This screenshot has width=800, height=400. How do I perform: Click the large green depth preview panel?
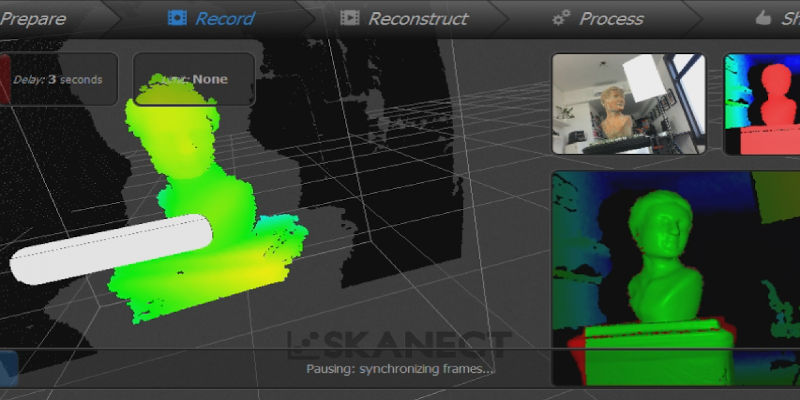pos(675,277)
